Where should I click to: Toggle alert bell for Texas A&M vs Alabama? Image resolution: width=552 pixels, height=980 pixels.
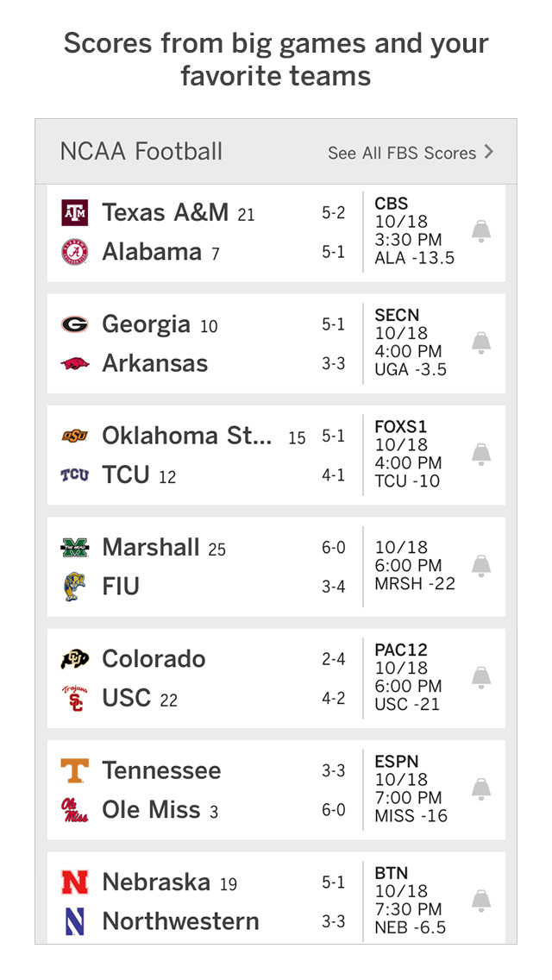pos(481,231)
